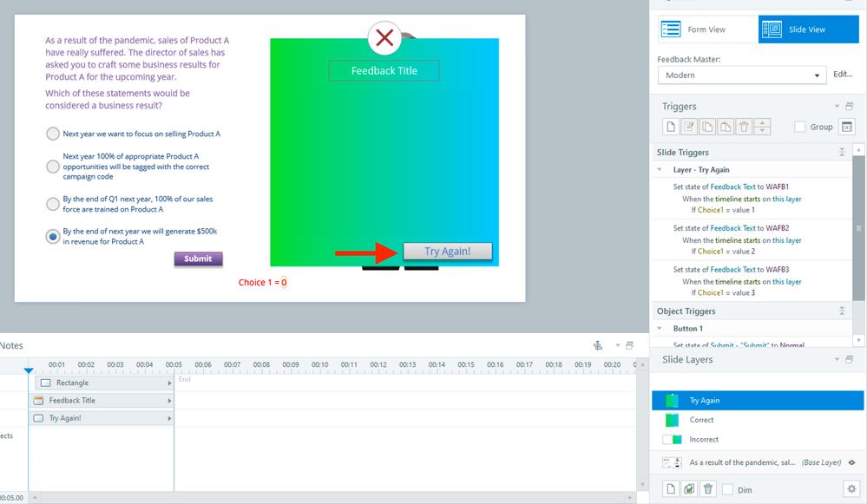Image resolution: width=867 pixels, height=504 pixels.
Task: Click the Edit... link beside Feedback Master
Action: pos(843,74)
